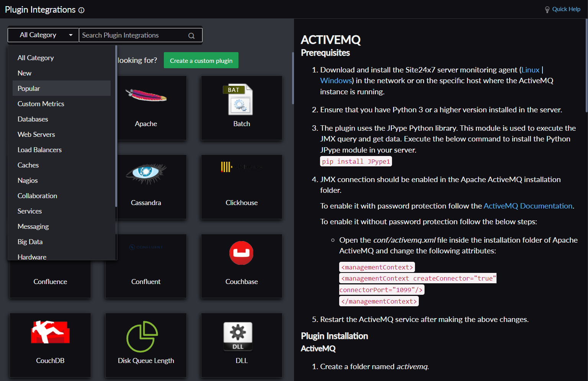Choose Web Servers category

point(61,134)
